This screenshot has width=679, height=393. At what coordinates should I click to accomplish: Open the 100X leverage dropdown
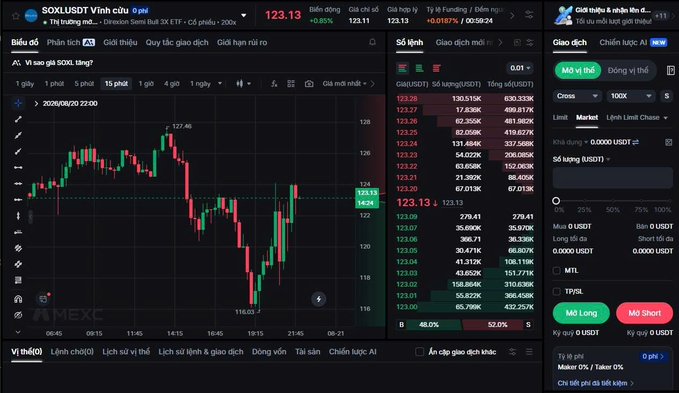coord(630,96)
